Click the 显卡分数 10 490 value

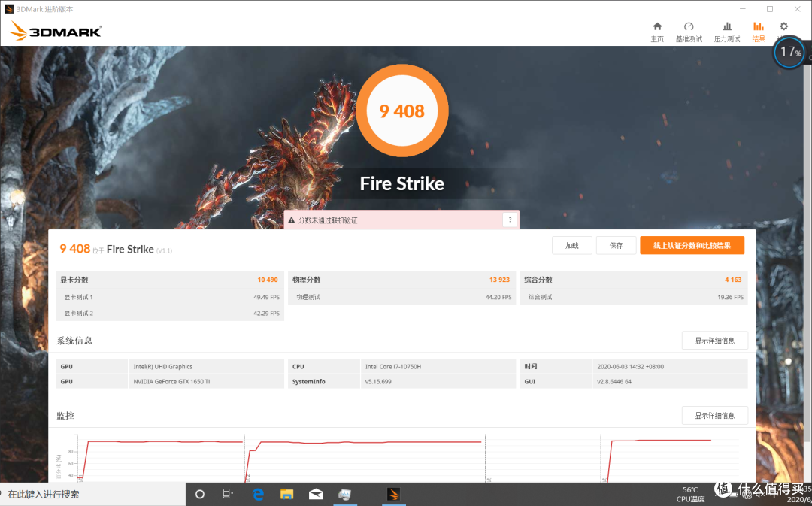click(268, 280)
